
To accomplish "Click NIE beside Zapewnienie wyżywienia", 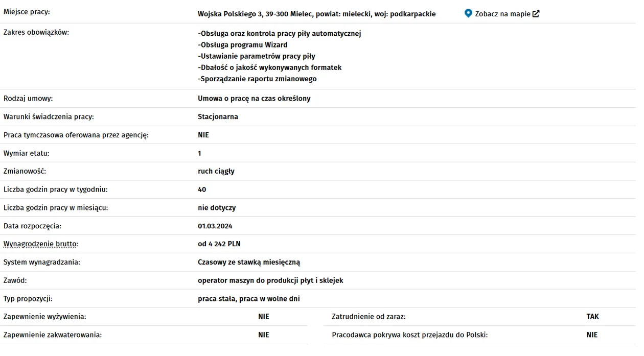I will [264, 317].
